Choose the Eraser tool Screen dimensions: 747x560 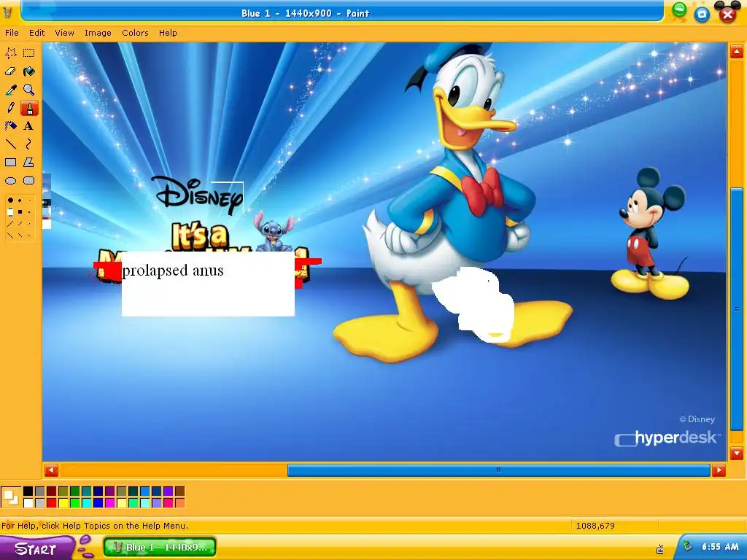[x=10, y=71]
